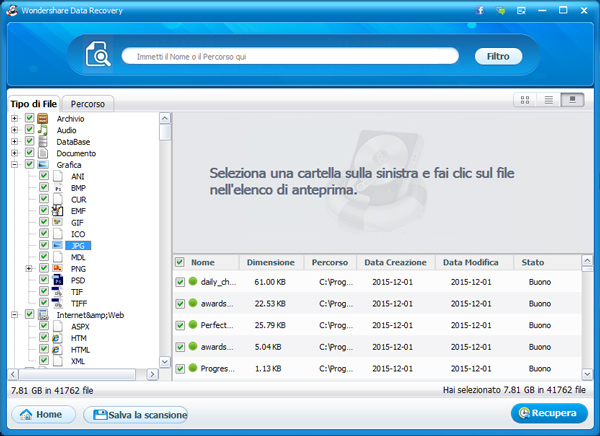Viewport: 600px width, 436px height.
Task: Toggle the Grafica category checkbox
Action: click(29, 164)
